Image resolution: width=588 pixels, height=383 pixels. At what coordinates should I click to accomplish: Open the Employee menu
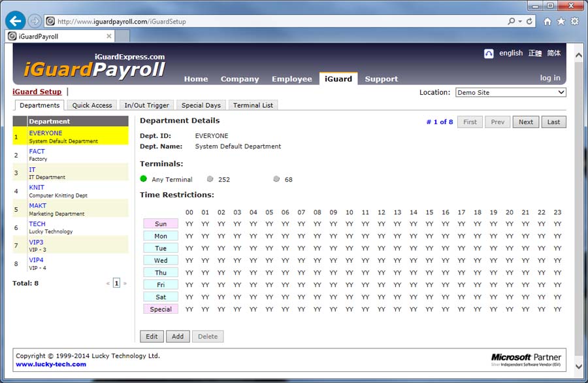(292, 79)
